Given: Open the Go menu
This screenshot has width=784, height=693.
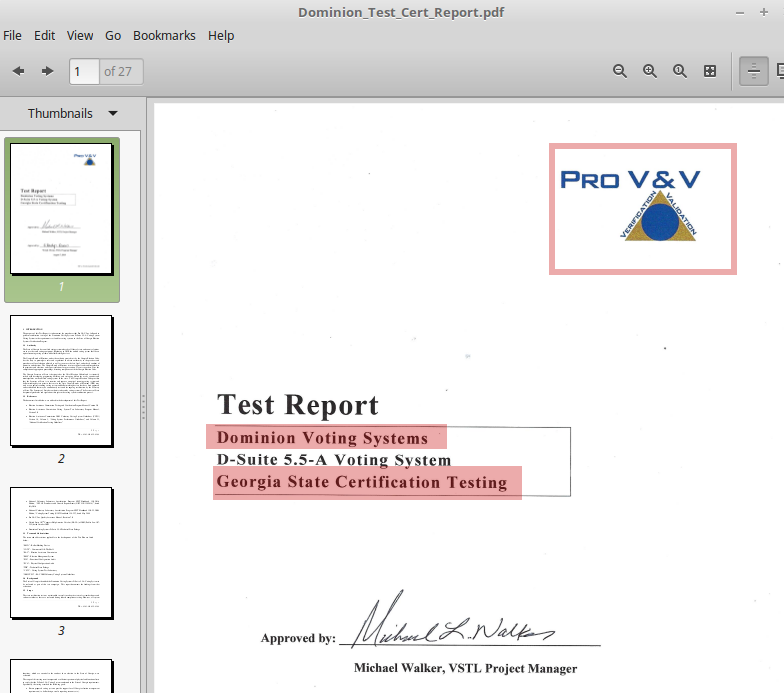Looking at the screenshot, I should pyautogui.click(x=113, y=36).
